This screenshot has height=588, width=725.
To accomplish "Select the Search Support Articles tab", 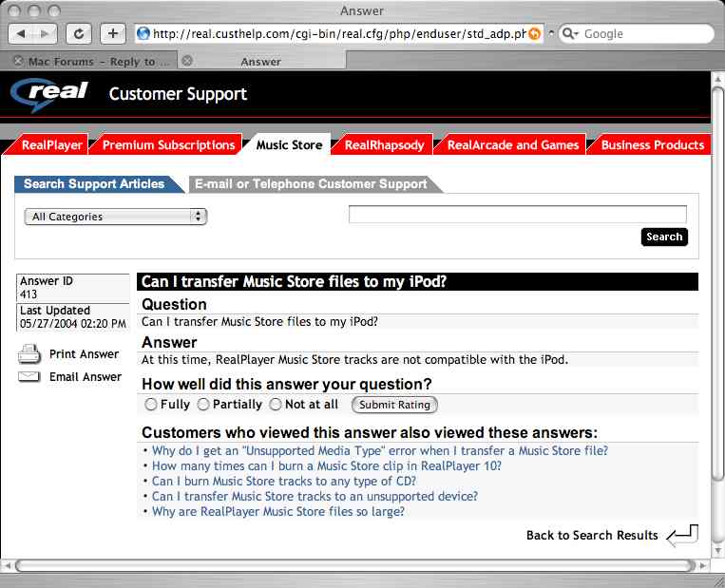I will click(94, 184).
